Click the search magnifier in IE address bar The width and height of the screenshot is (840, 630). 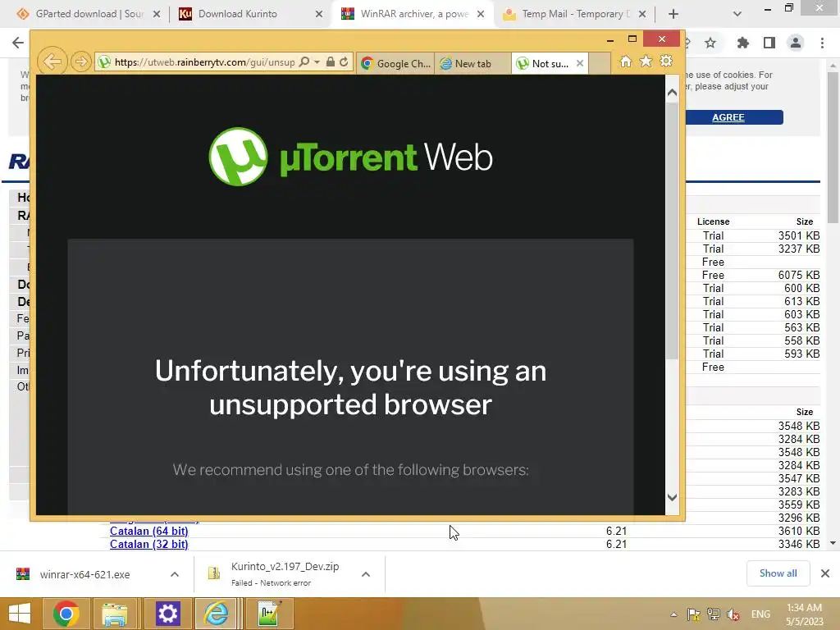pyautogui.click(x=304, y=62)
